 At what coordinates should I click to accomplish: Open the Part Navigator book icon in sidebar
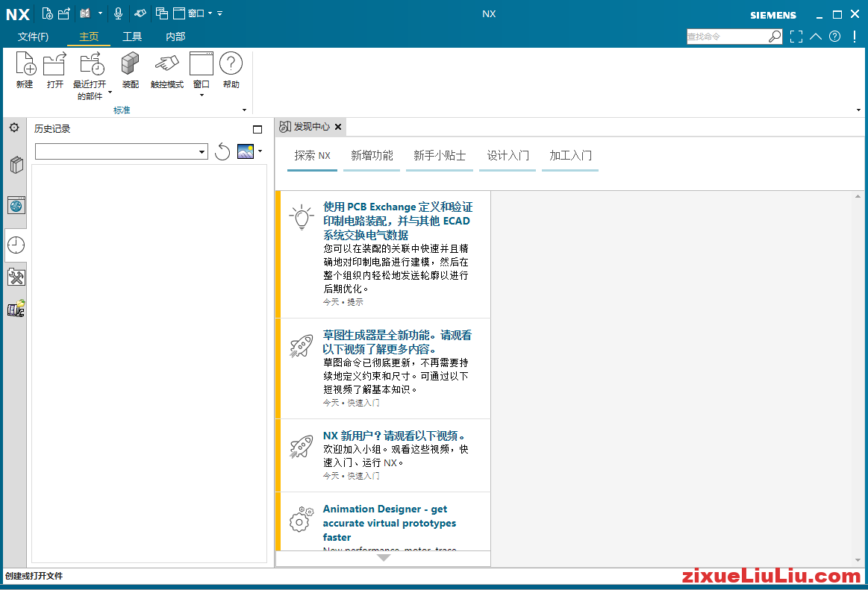click(16, 165)
